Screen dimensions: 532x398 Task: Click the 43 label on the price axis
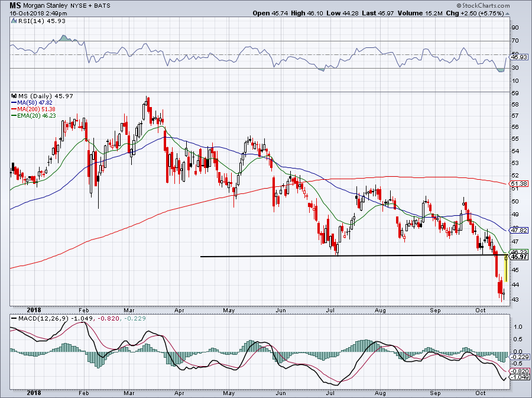click(515, 300)
